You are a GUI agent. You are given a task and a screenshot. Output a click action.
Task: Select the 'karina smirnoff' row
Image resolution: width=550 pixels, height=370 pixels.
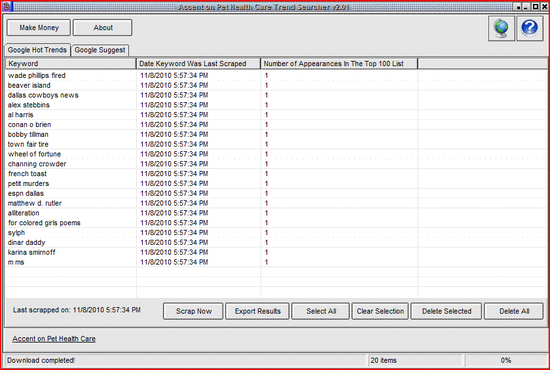pyautogui.click(x=276, y=252)
